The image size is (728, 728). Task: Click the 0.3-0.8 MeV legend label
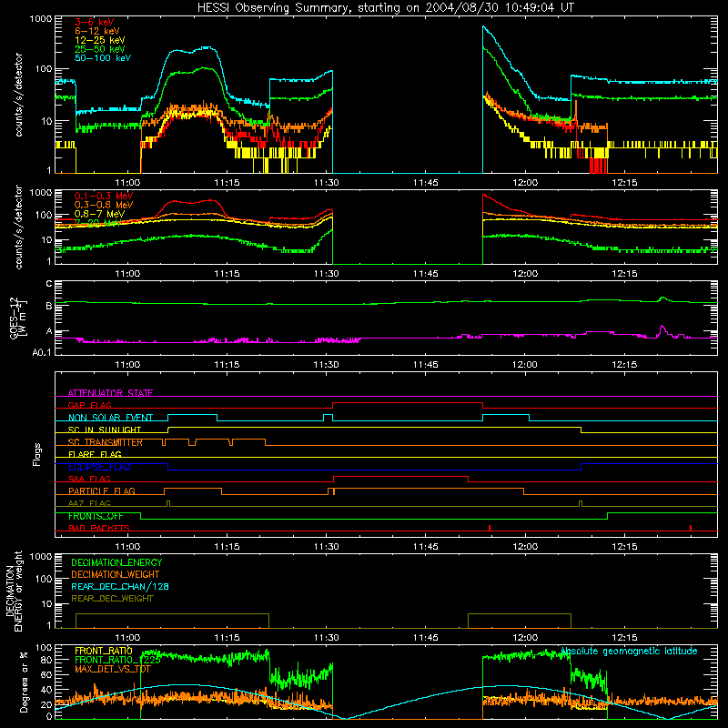(x=104, y=205)
